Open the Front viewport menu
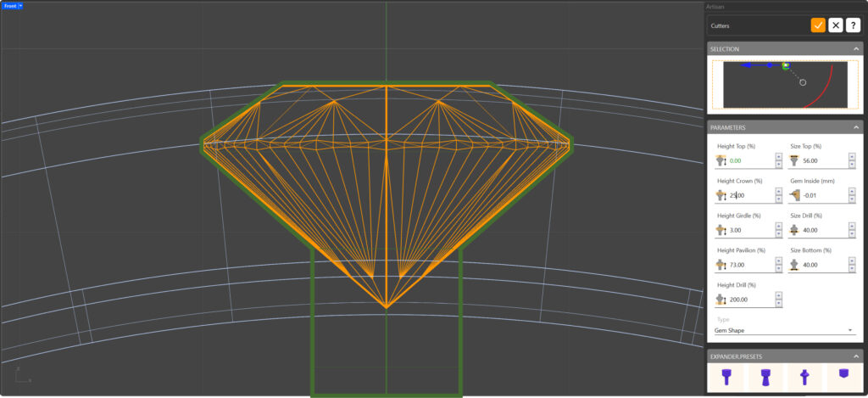Image resolution: width=868 pixels, height=398 pixels. pos(13,6)
